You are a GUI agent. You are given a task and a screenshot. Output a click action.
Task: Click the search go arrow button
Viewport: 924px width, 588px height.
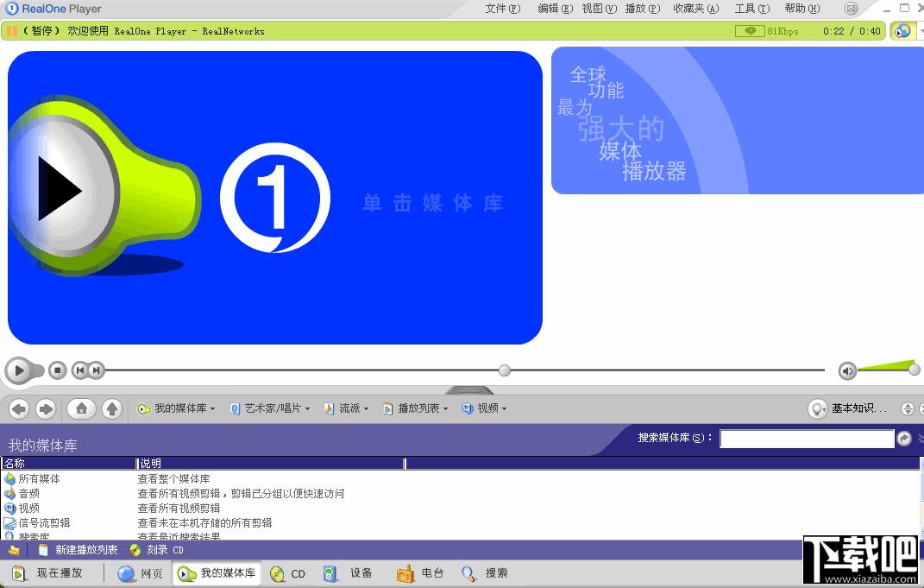click(x=904, y=439)
